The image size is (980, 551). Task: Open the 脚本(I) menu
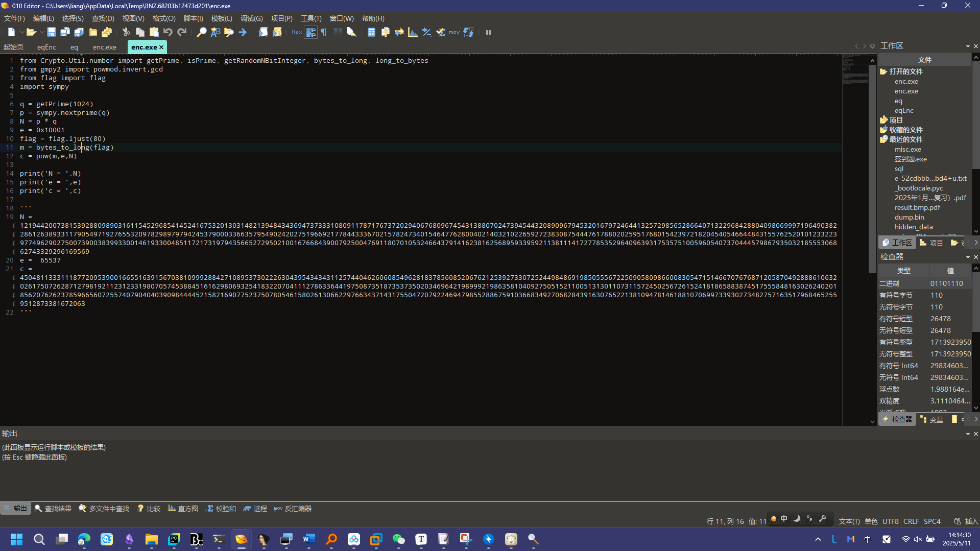(x=193, y=18)
